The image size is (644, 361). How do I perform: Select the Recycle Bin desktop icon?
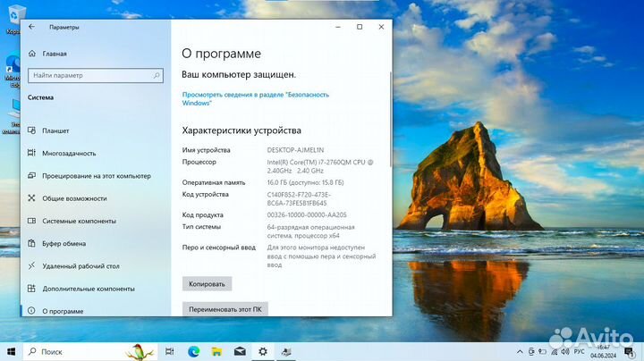(14, 20)
